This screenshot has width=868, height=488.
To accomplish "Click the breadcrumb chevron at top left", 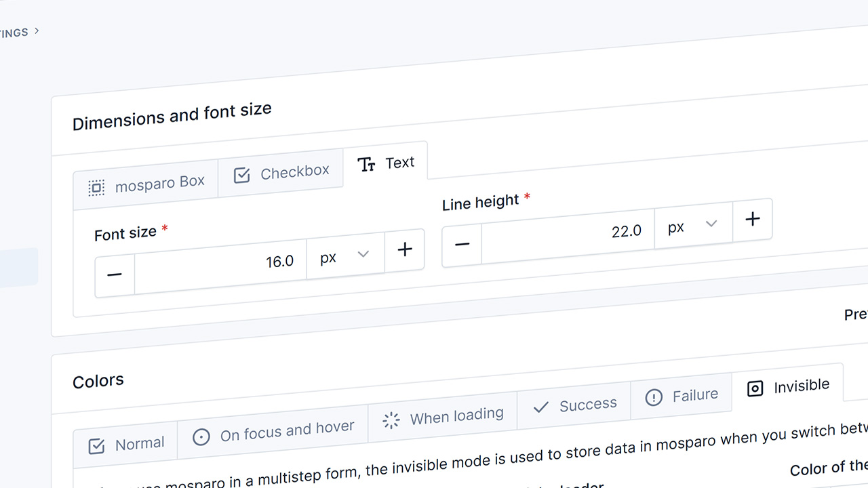I will [x=37, y=30].
